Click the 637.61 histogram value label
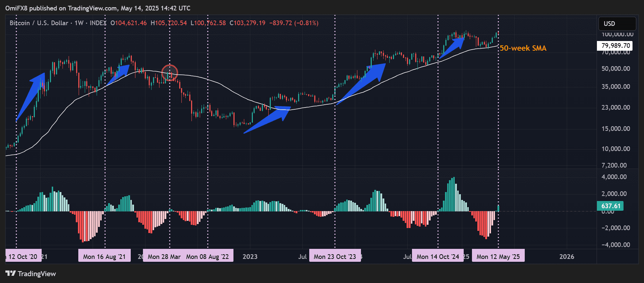Viewport: 644px width, 283px height. 611,206
